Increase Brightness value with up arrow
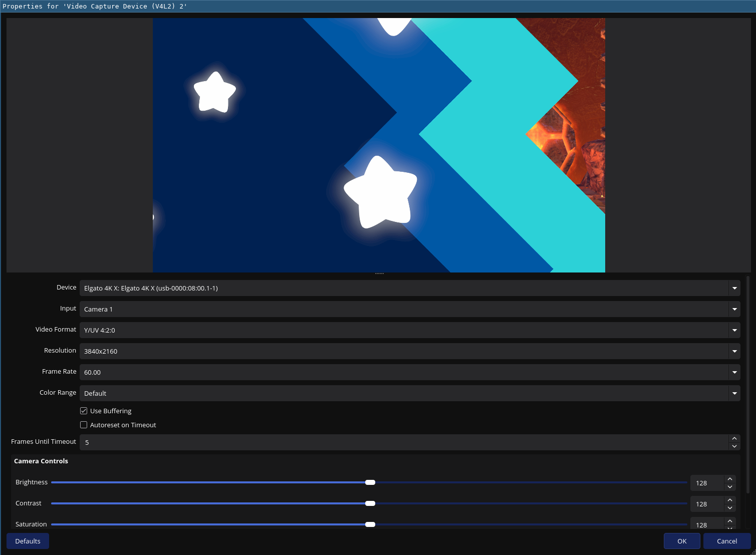The width and height of the screenshot is (756, 555). [730, 479]
